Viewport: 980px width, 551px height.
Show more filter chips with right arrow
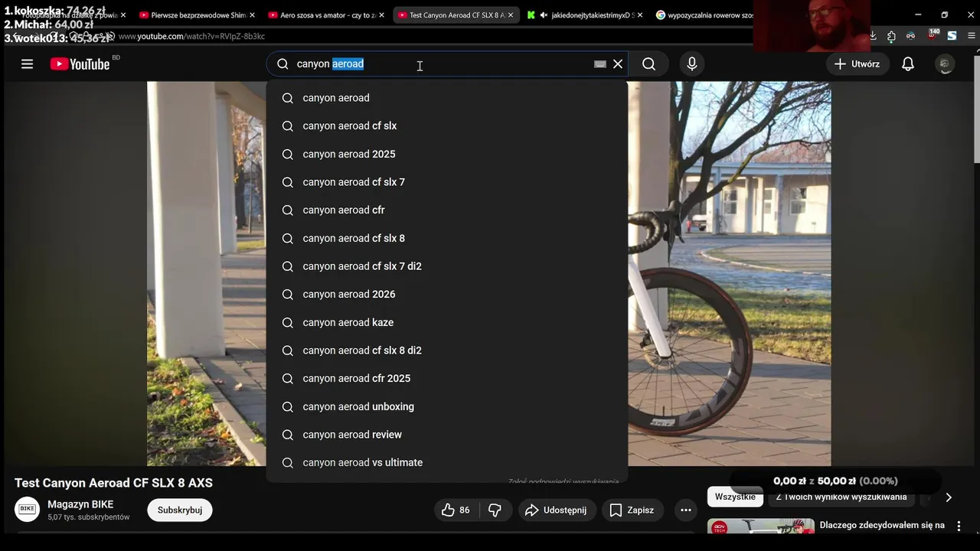coord(948,497)
